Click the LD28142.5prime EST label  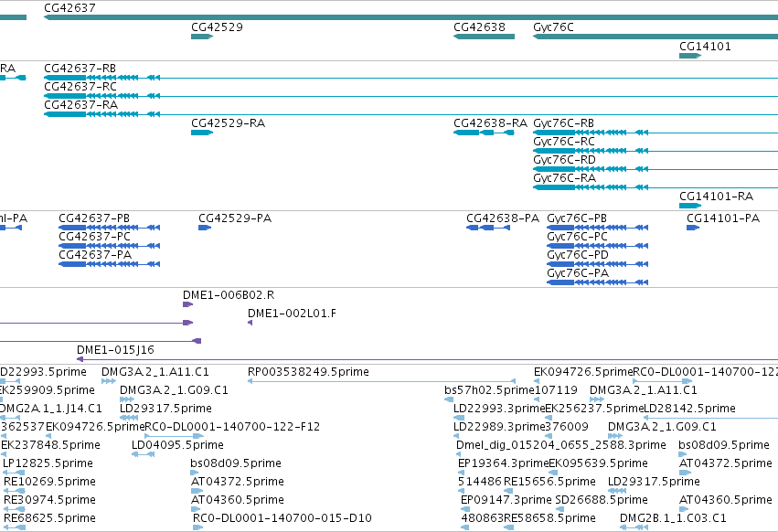pos(689,409)
